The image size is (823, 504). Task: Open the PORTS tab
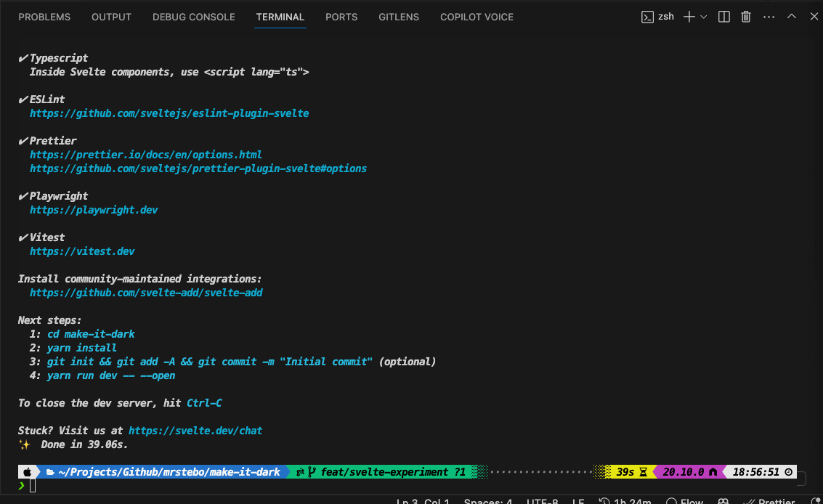pos(341,17)
